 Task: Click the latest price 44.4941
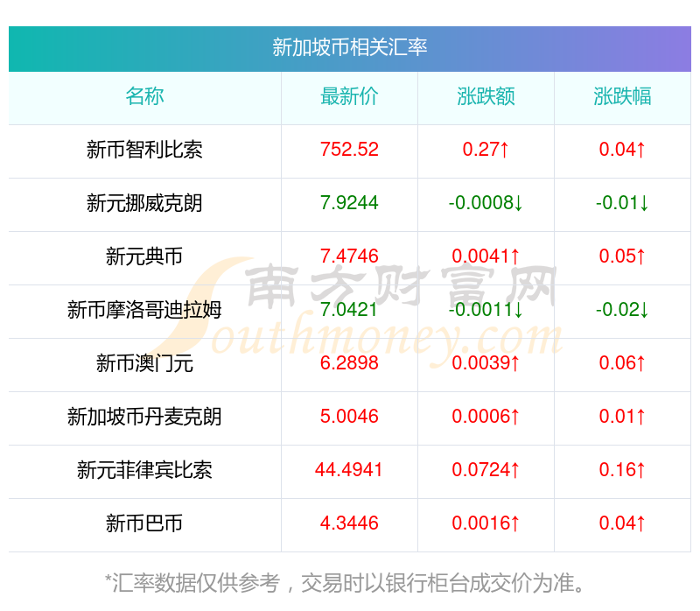349,470
